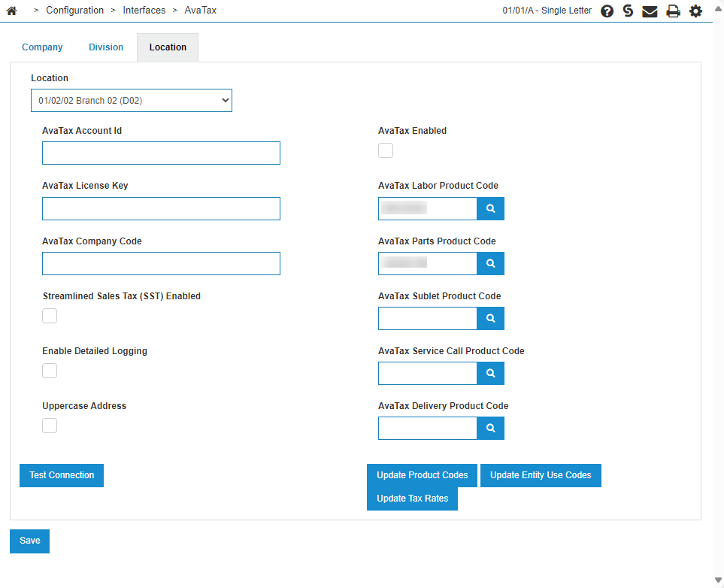Search AvaTax Service Call Product Code lookup
This screenshot has width=724, height=588.
[x=490, y=373]
